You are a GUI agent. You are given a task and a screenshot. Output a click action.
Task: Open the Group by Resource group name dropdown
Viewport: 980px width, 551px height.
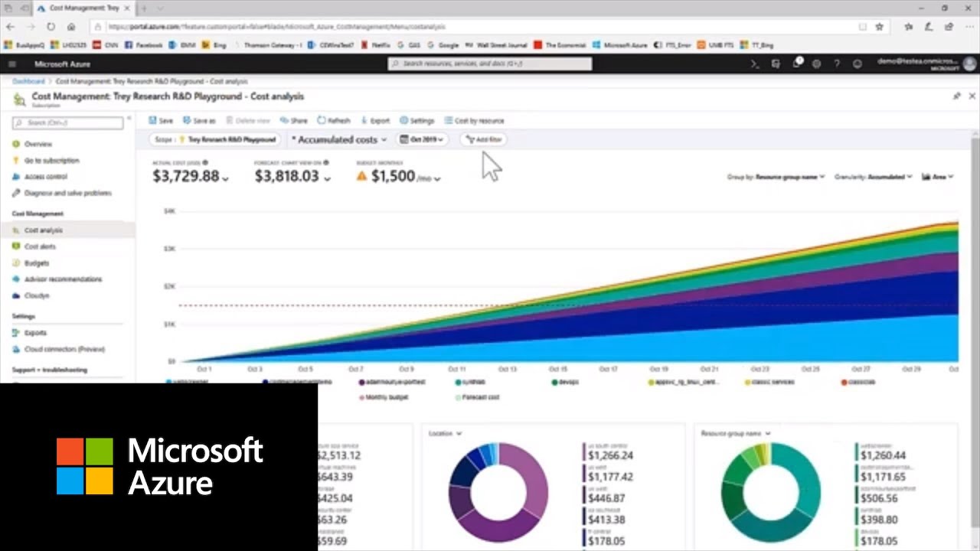point(776,177)
